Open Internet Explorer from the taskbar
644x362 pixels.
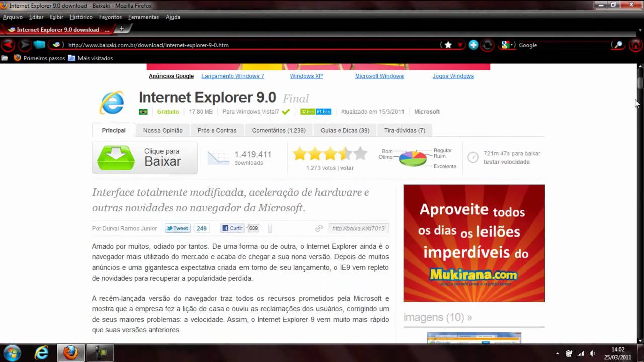(41, 353)
